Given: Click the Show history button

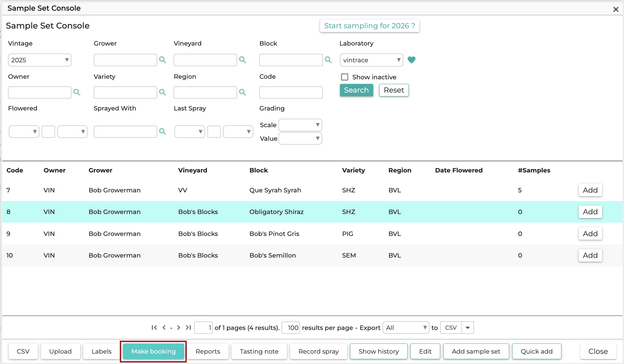Looking at the screenshot, I should click(x=379, y=351).
